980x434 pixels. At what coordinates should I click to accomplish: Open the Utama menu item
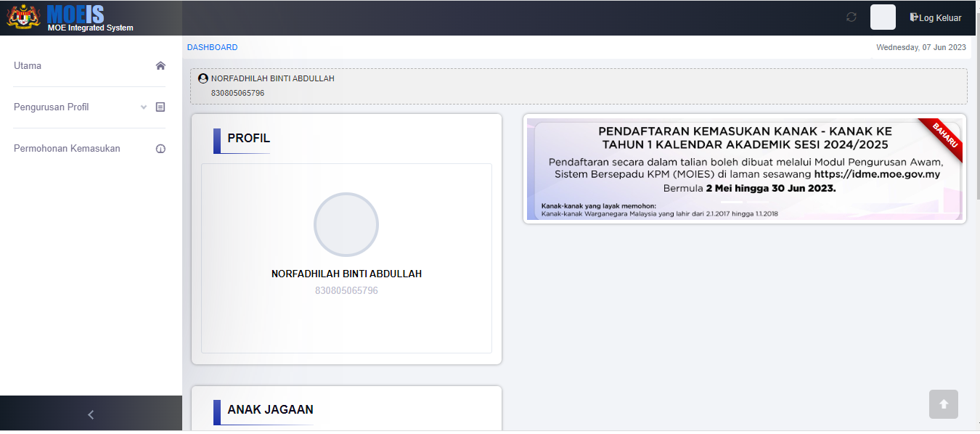coord(28,66)
